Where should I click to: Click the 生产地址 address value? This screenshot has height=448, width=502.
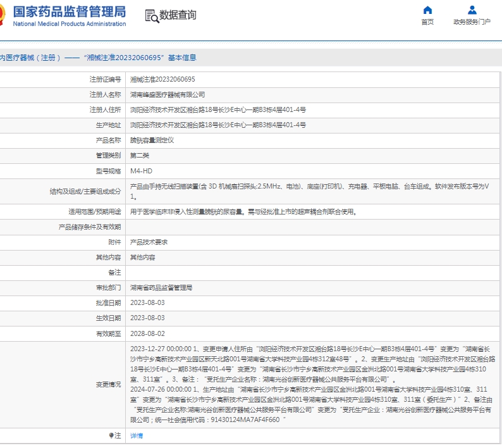(x=218, y=125)
